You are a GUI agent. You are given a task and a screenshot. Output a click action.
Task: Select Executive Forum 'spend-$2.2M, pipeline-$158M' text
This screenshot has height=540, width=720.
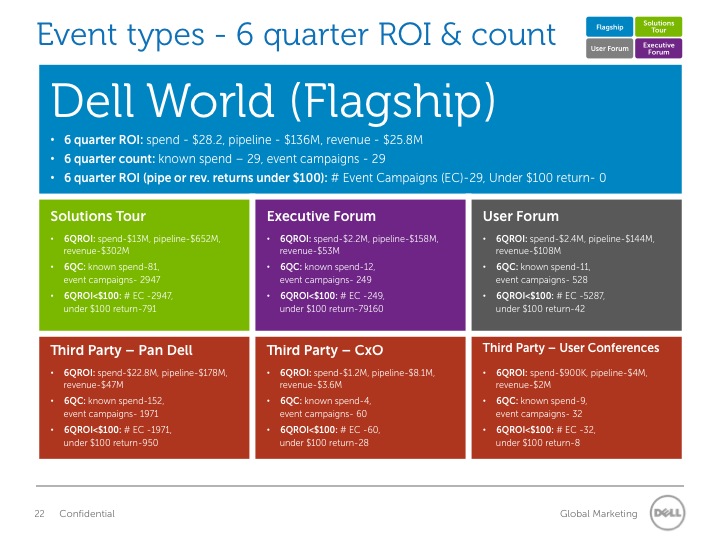(376, 239)
